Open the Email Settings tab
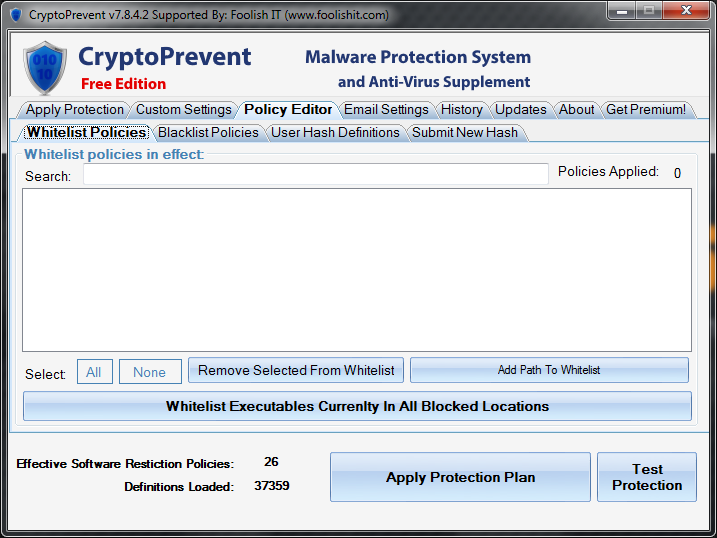 (386, 110)
